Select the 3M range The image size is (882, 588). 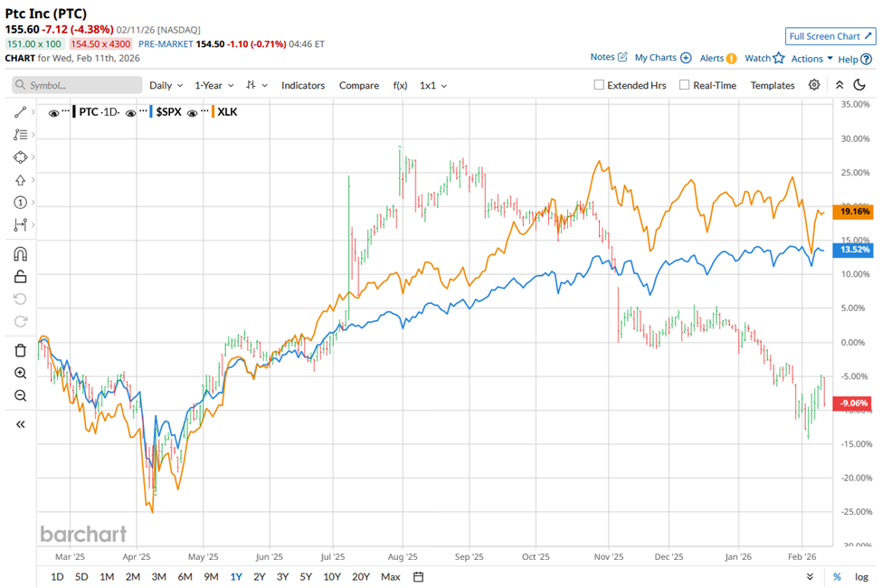[x=158, y=577]
